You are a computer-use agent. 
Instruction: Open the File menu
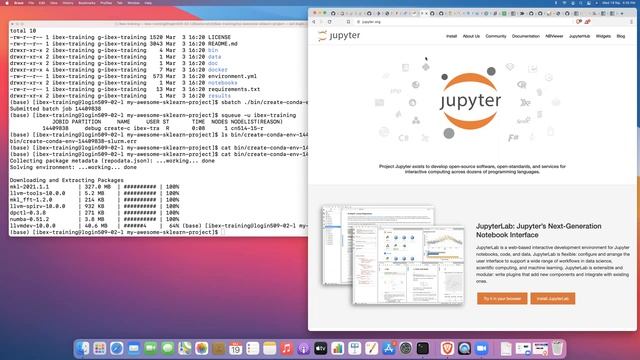click(31, 3)
